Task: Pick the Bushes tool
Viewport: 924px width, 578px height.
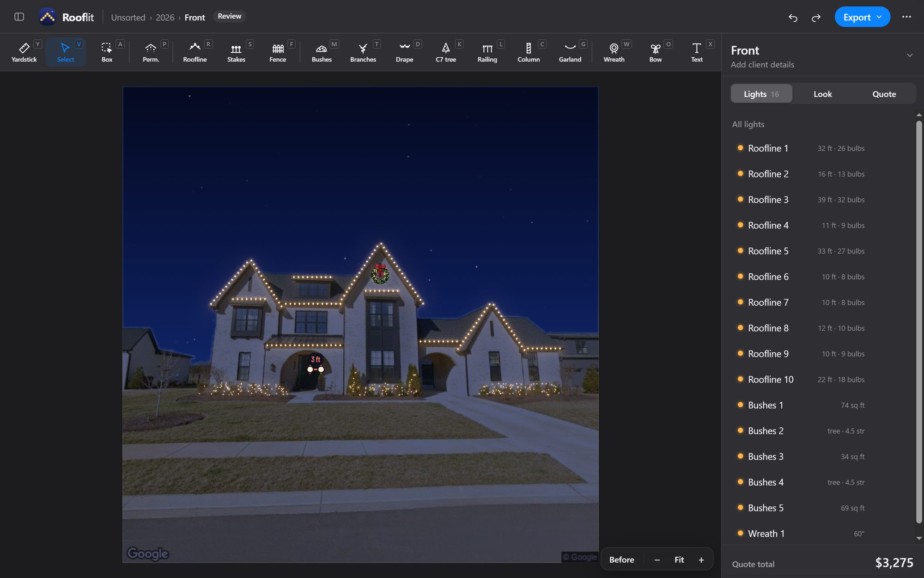Action: (x=322, y=52)
